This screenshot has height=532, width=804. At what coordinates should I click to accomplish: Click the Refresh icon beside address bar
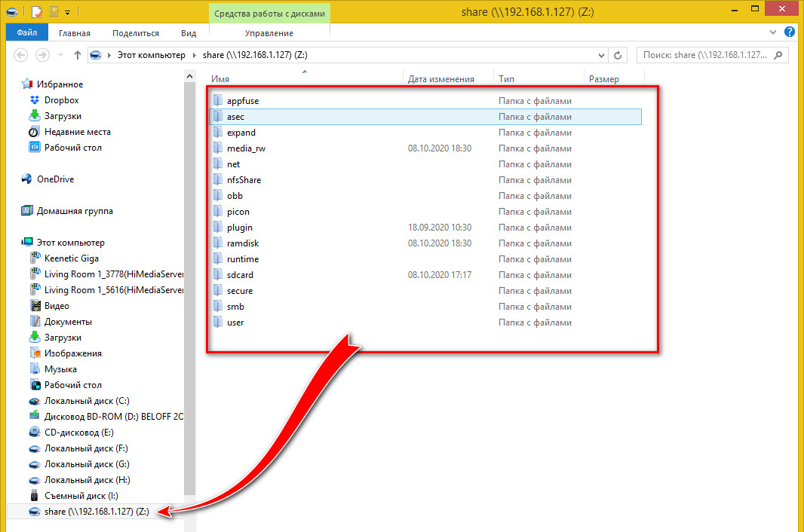point(618,55)
